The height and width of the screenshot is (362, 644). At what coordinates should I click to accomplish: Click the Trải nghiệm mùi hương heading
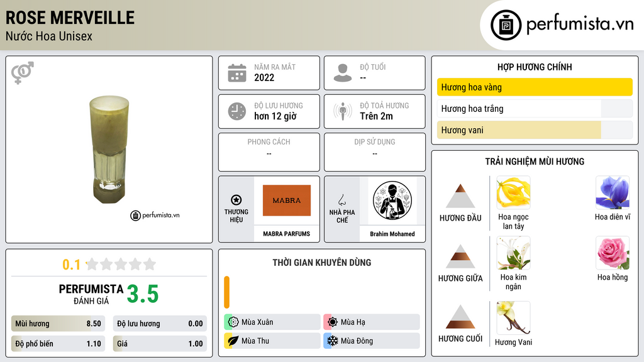click(x=535, y=162)
